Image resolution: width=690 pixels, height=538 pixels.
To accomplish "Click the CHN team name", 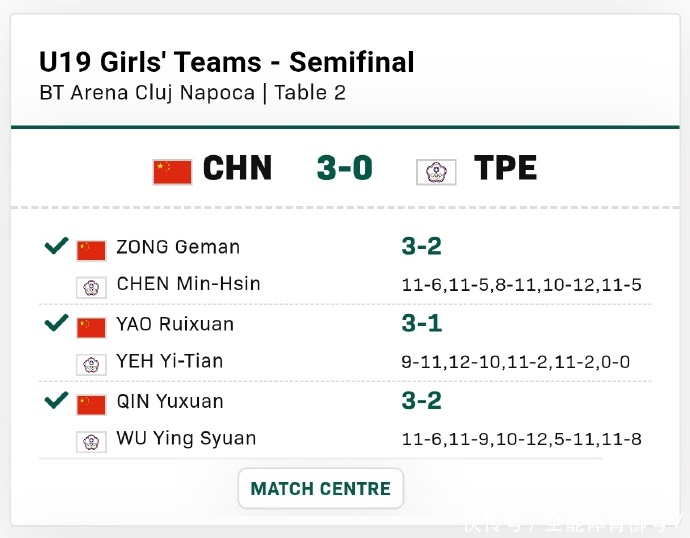I will tap(237, 168).
